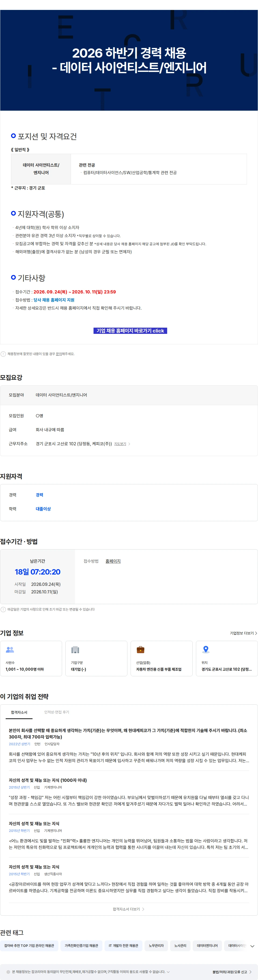Click the info icon beside 채용정보에 잘못된 내용 notice
The height and width of the screenshot is (980, 258).
coord(3,354)
